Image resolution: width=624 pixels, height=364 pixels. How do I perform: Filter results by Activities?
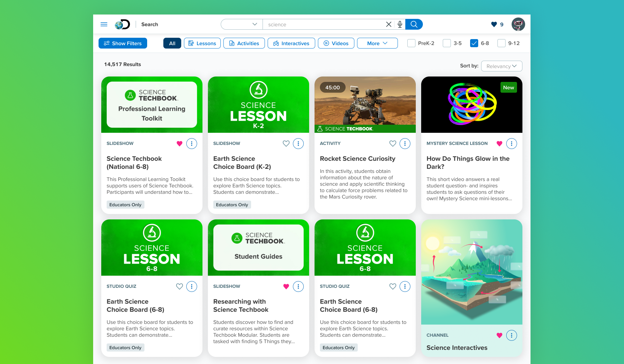pyautogui.click(x=244, y=43)
